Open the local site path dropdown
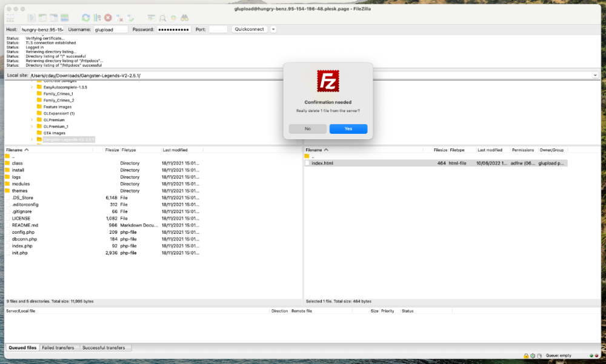Image resolution: width=606 pixels, height=364 pixels. 595,75
